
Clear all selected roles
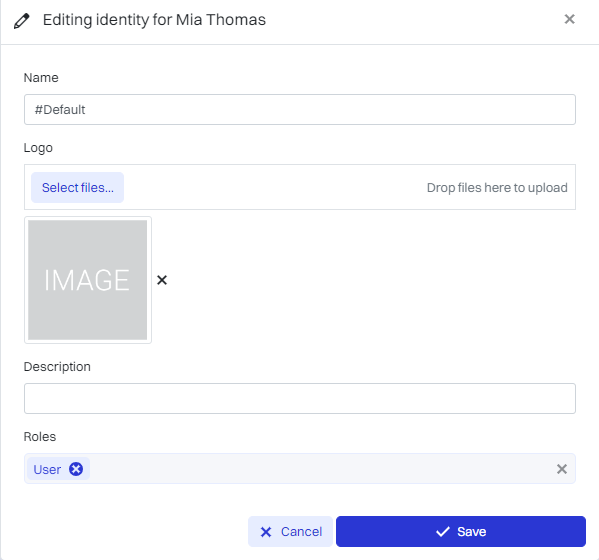click(562, 469)
